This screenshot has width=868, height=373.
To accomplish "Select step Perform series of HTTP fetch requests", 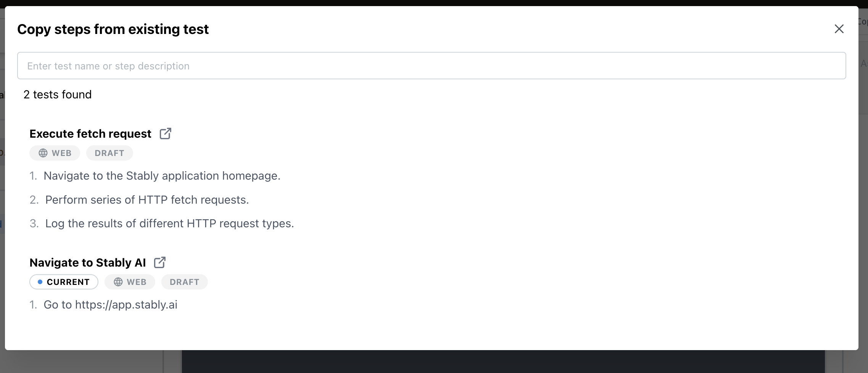I will pyautogui.click(x=147, y=200).
